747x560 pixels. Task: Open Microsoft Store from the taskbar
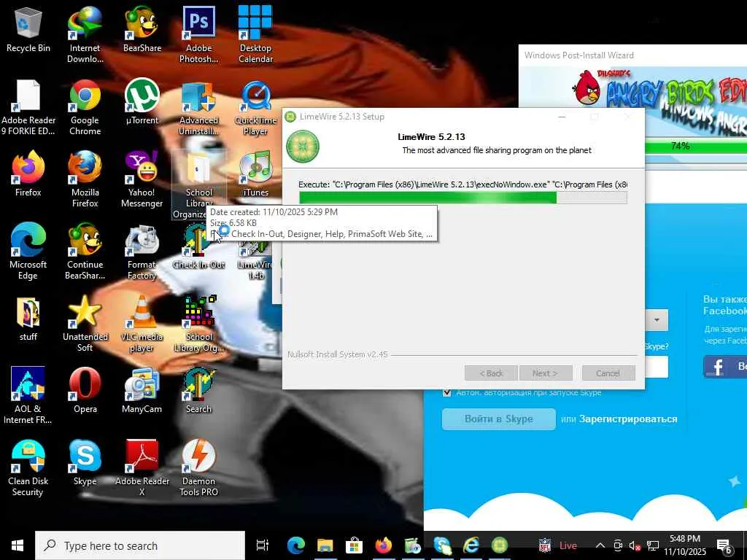354,545
